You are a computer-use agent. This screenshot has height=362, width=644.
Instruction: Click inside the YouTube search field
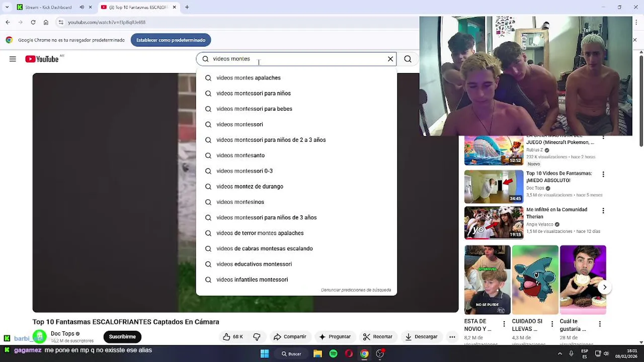point(296,59)
